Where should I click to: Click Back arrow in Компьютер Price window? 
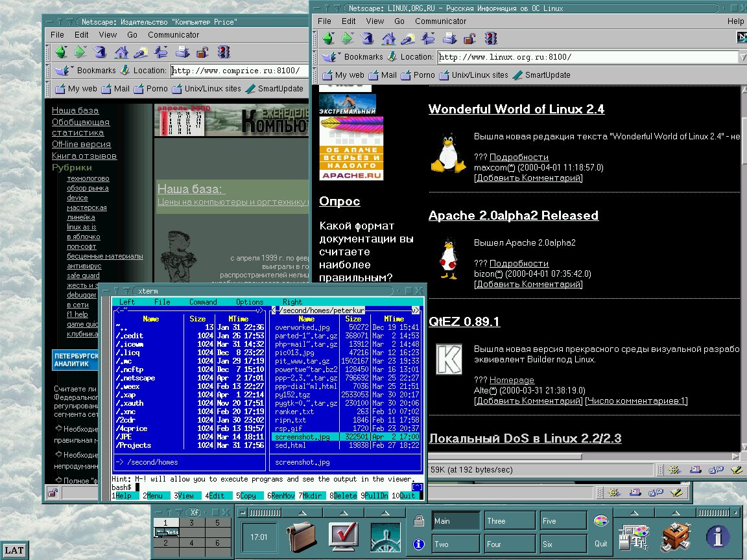pos(61,51)
